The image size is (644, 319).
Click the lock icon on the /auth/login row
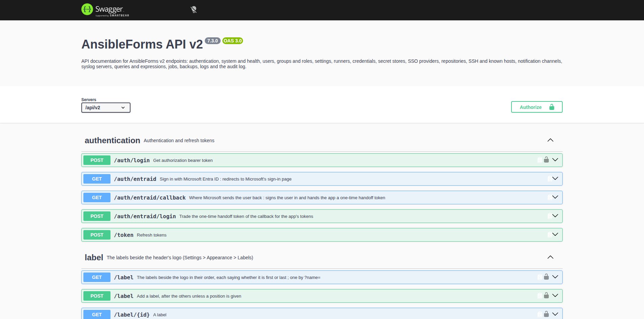point(546,159)
